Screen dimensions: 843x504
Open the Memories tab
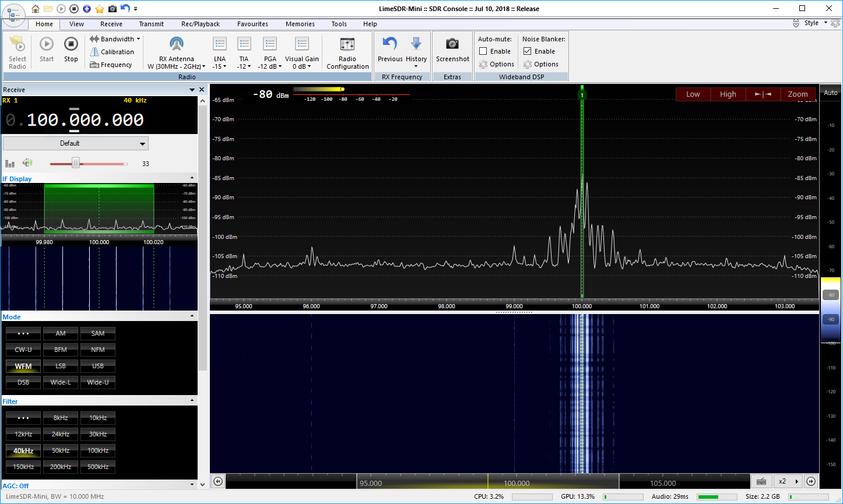300,24
